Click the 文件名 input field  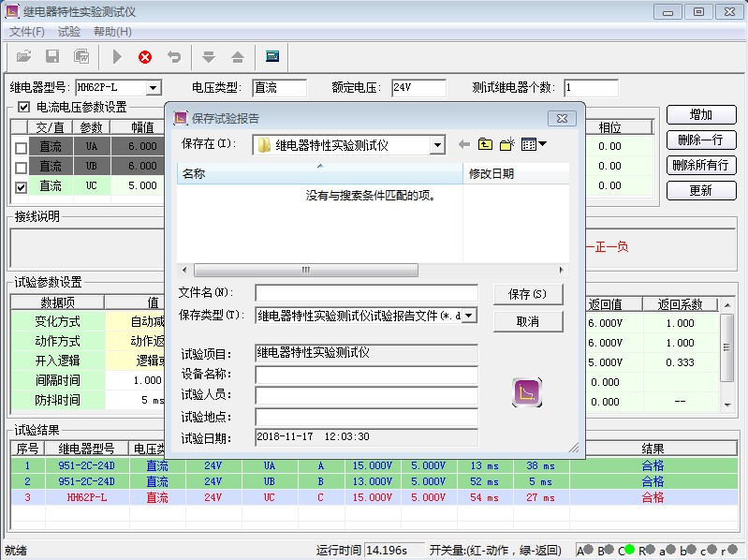point(366,294)
